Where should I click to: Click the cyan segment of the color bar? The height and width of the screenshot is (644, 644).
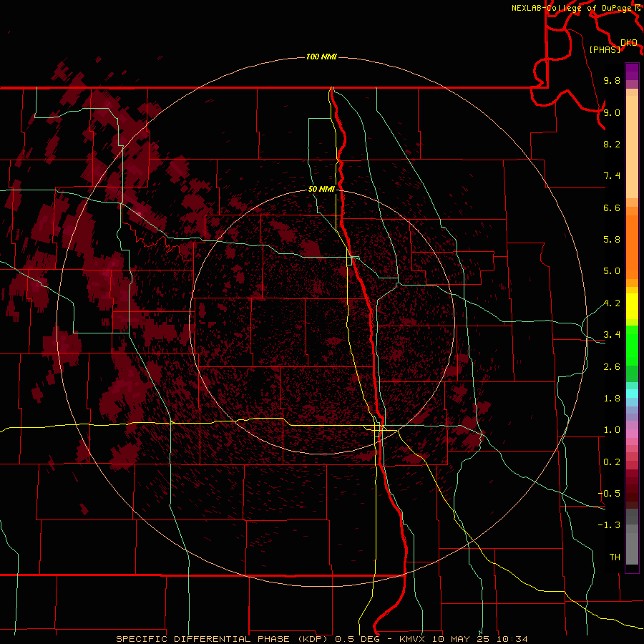click(632, 394)
